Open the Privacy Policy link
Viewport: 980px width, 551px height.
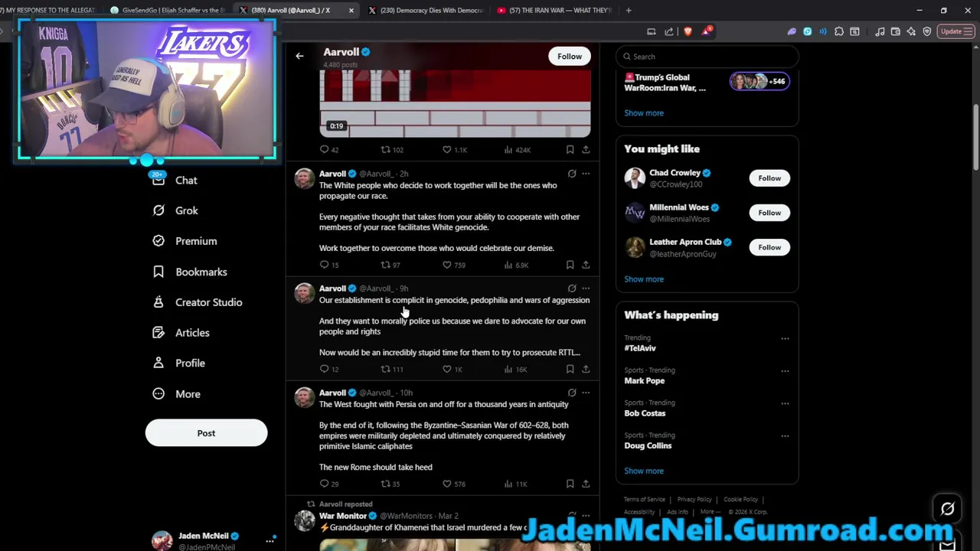tap(694, 500)
